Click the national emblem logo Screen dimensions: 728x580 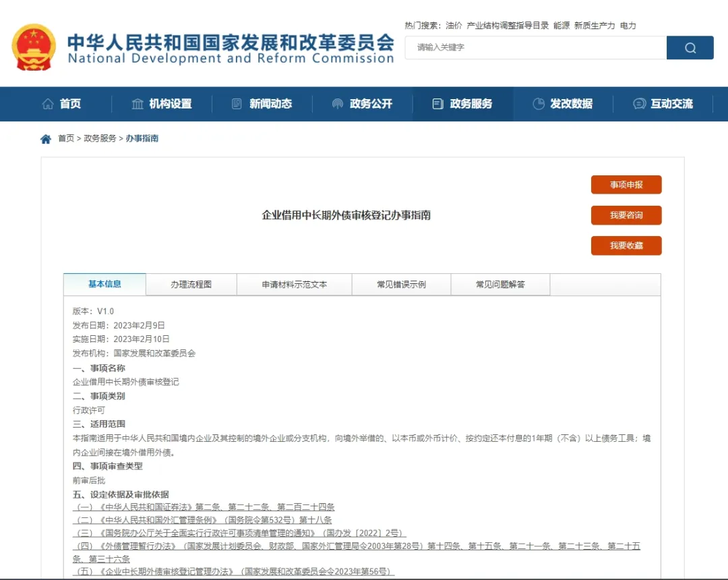click(34, 47)
